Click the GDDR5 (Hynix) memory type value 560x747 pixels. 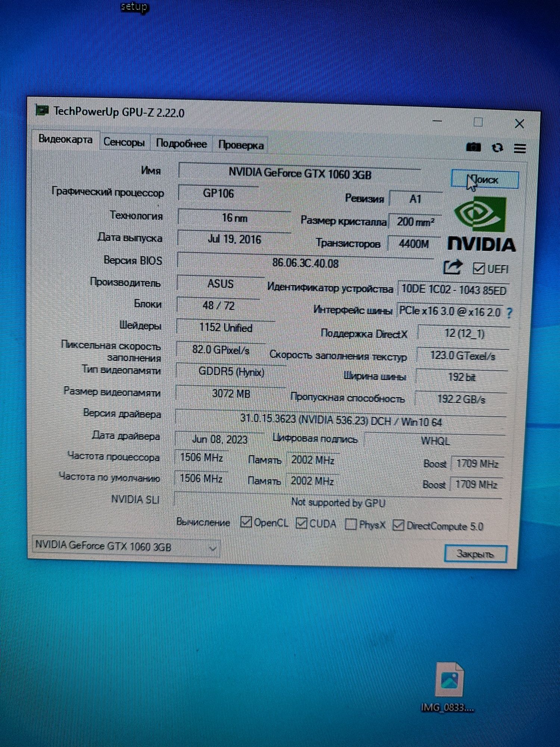pyautogui.click(x=231, y=372)
